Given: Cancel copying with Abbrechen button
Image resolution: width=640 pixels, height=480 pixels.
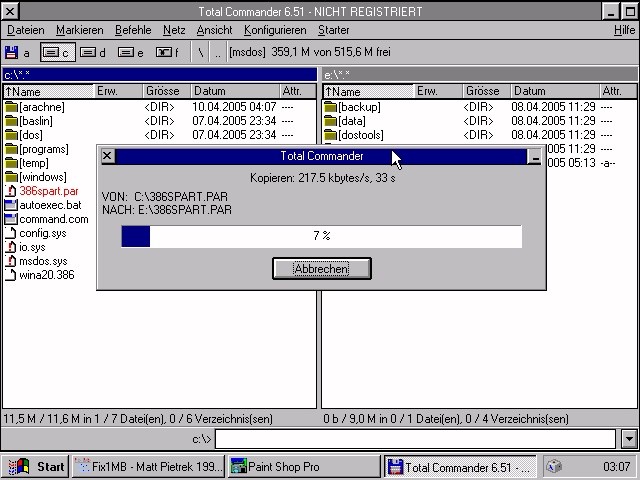Looking at the screenshot, I should 322,269.
